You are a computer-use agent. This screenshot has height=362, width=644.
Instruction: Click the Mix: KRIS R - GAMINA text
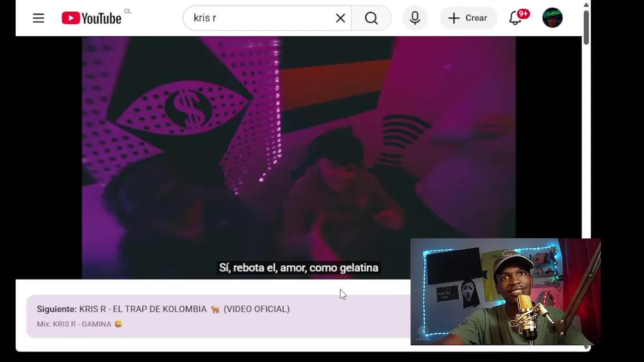pyautogui.click(x=79, y=324)
